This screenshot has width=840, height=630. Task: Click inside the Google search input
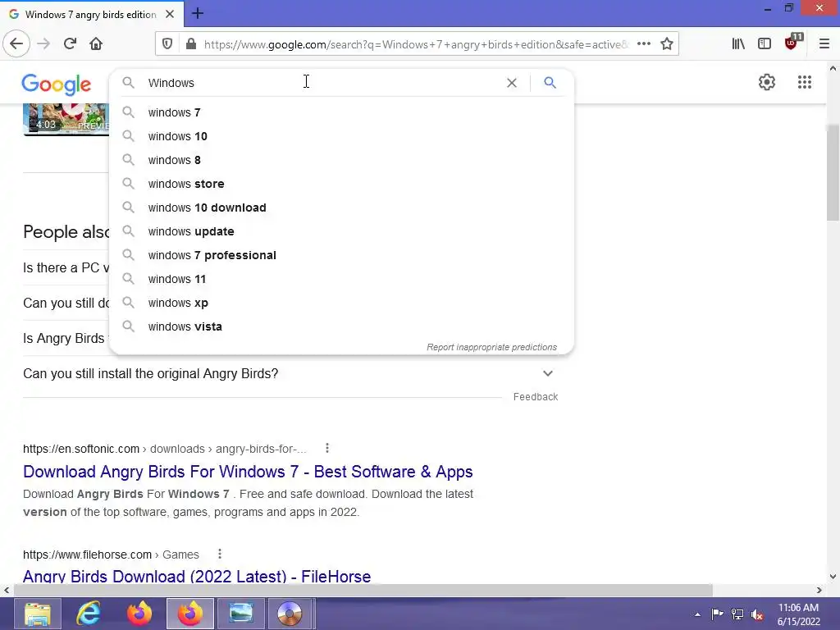[322, 83]
